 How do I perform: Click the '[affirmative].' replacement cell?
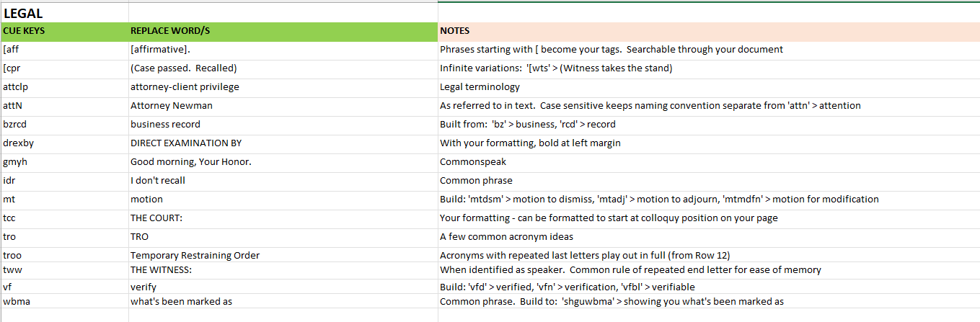tap(283, 50)
